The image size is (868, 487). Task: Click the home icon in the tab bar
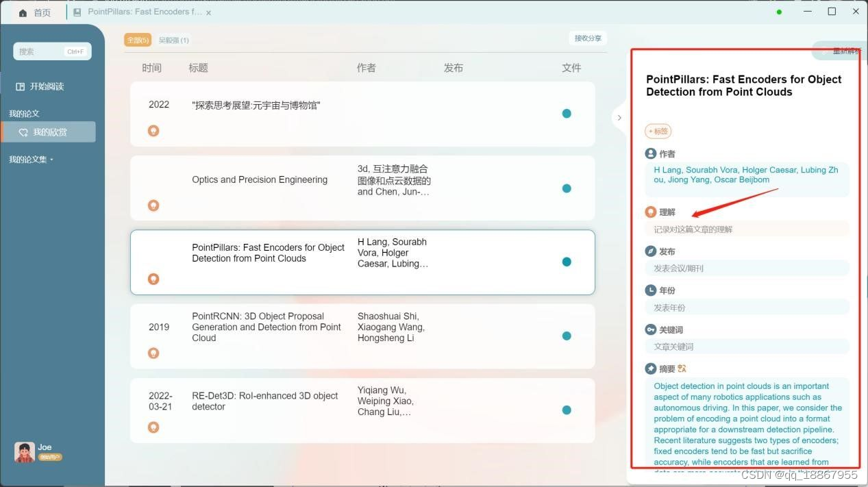pyautogui.click(x=23, y=12)
